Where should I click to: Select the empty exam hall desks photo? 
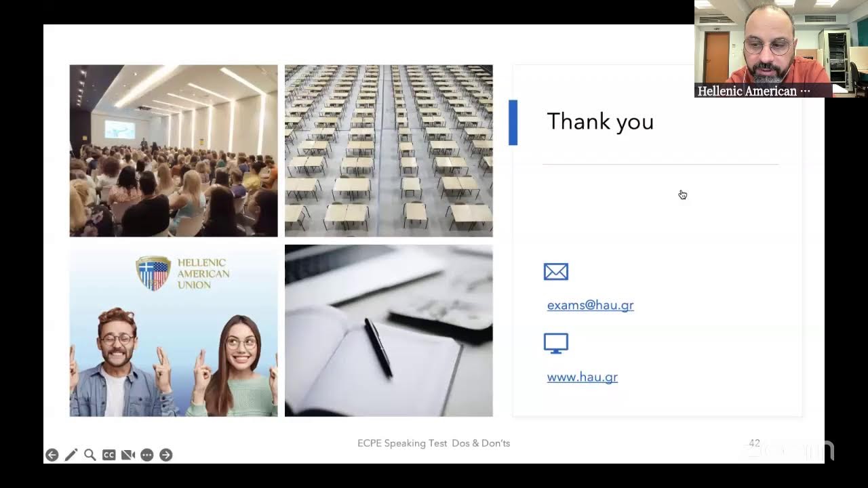(x=389, y=150)
